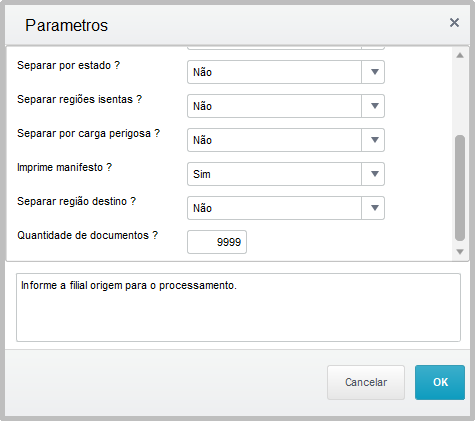475x421 pixels.
Task: Select the Não value field for carga perigosa
Action: tap(274, 140)
